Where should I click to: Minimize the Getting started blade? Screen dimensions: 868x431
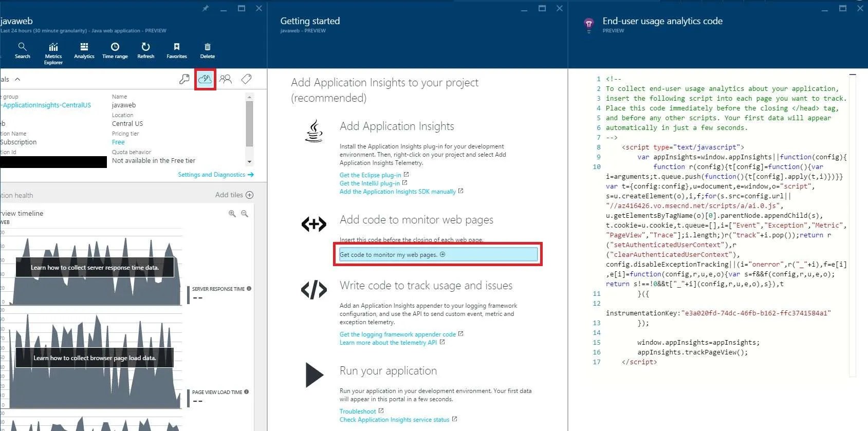tap(524, 9)
